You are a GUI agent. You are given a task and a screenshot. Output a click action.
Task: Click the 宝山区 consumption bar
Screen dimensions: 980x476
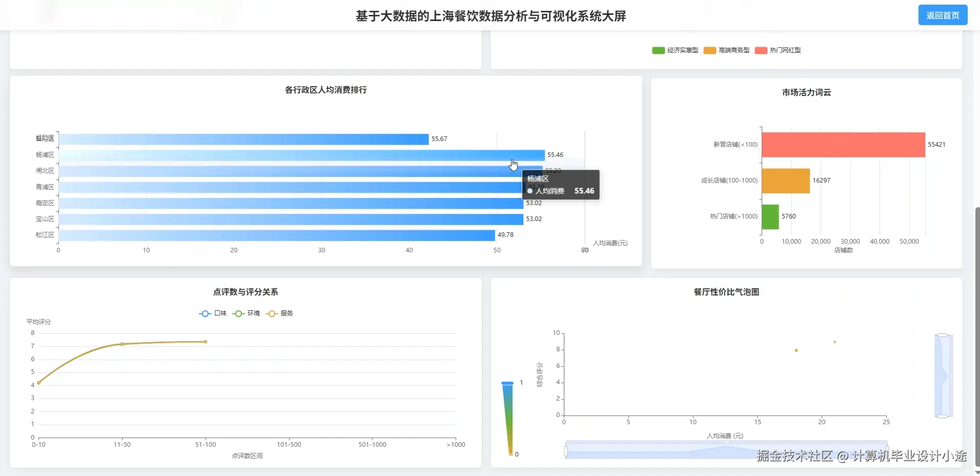tap(291, 219)
